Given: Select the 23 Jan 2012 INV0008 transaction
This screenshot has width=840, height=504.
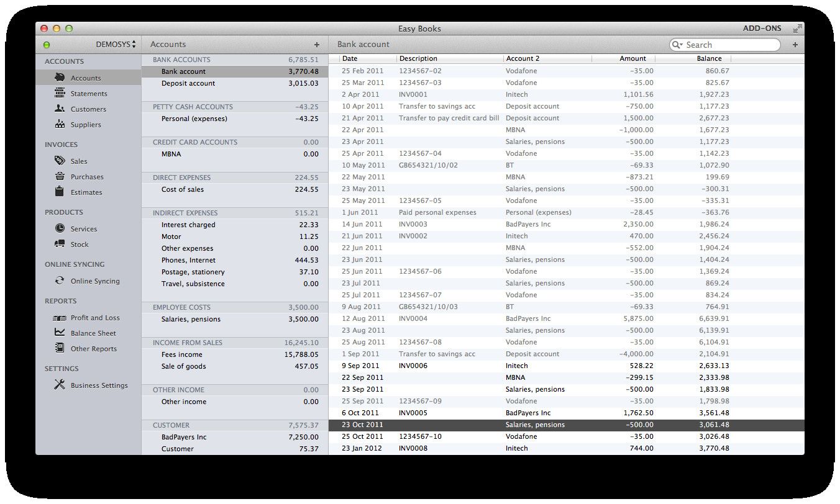Looking at the screenshot, I should [567, 448].
